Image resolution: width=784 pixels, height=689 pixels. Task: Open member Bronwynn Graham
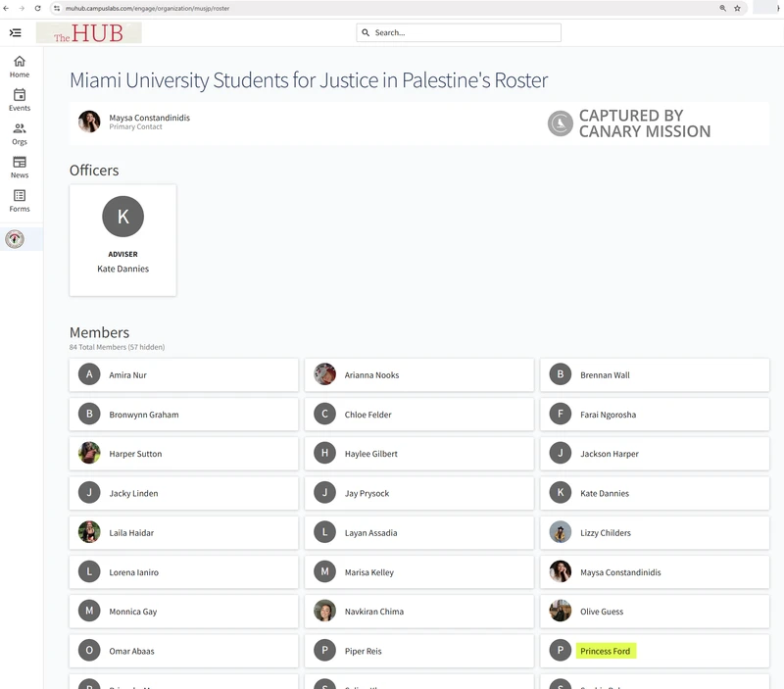click(x=184, y=415)
